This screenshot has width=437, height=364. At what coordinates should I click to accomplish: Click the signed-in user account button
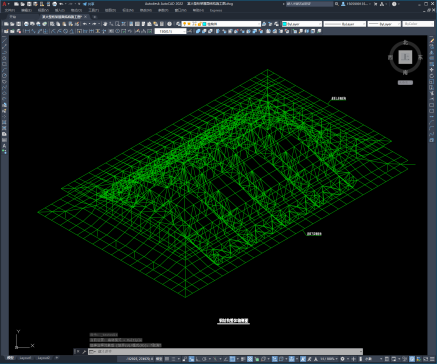(x=355, y=4)
